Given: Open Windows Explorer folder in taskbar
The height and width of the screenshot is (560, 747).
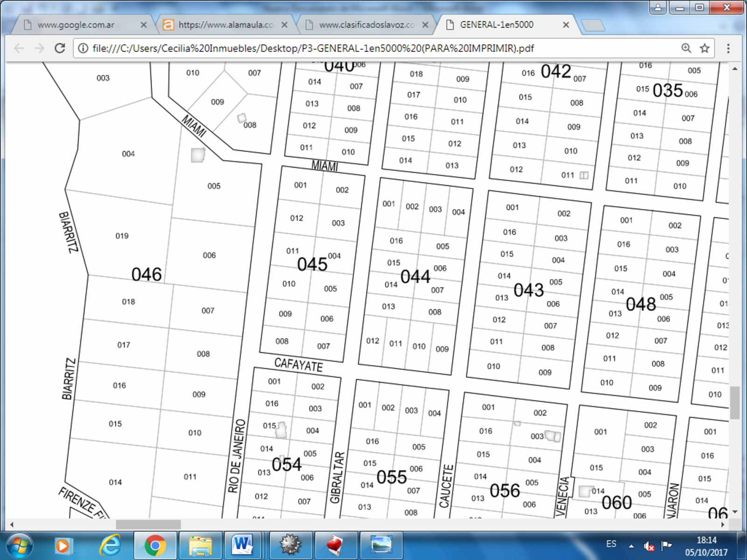Looking at the screenshot, I should [200, 546].
